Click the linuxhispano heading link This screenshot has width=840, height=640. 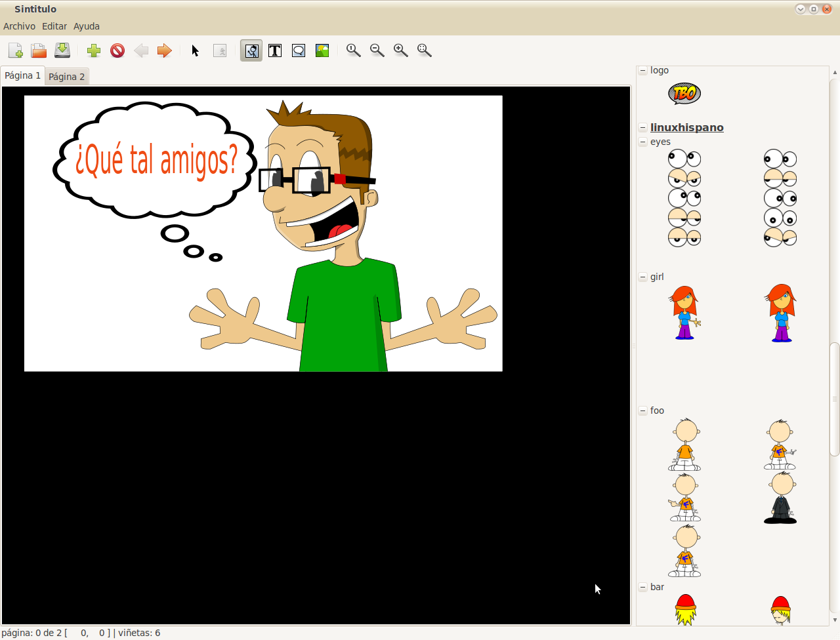point(686,127)
